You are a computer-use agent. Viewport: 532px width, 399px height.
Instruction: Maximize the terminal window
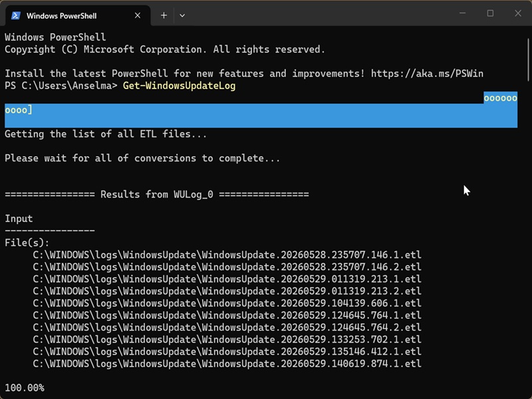(490, 13)
